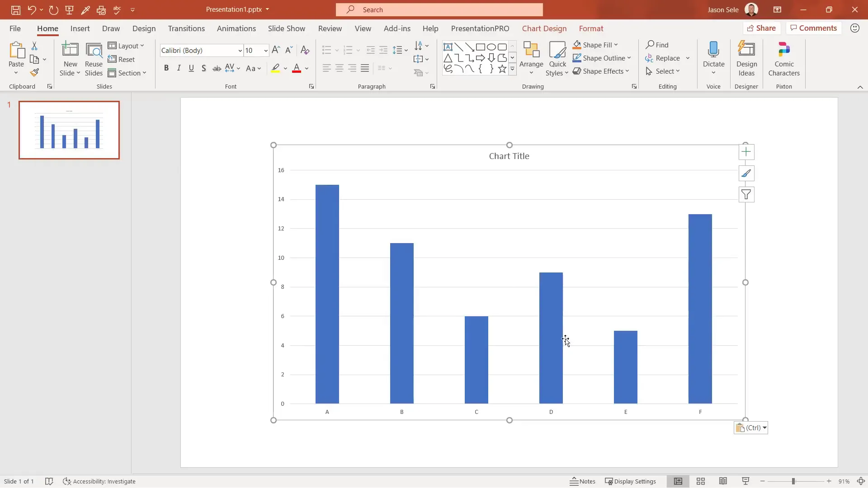This screenshot has height=488, width=868.
Task: Align text left
Action: [327, 68]
